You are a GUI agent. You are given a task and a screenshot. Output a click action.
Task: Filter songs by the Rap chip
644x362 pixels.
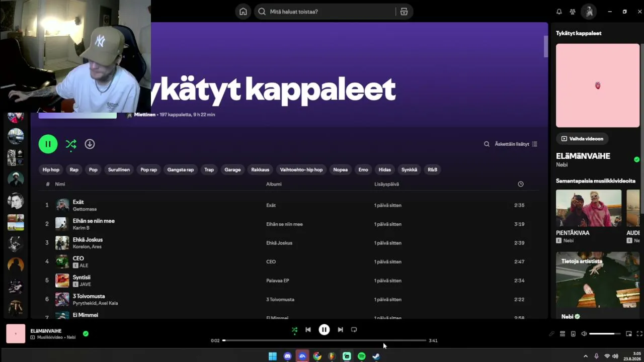(x=74, y=170)
